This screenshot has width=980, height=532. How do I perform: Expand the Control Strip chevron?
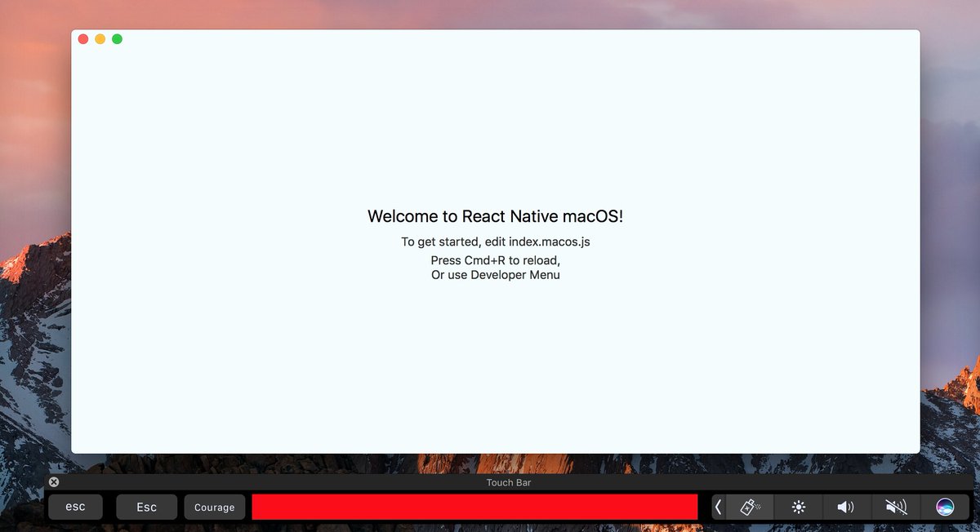click(x=718, y=507)
